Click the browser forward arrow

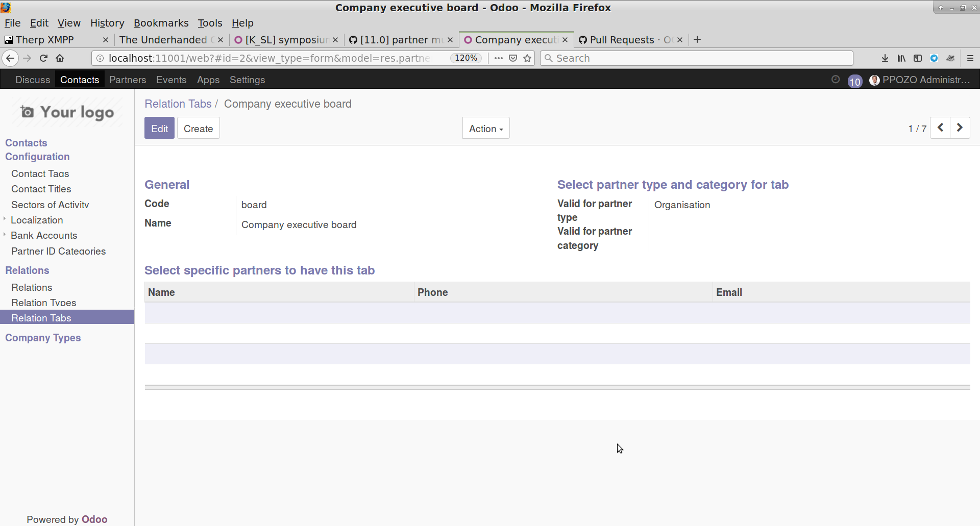tap(27, 58)
